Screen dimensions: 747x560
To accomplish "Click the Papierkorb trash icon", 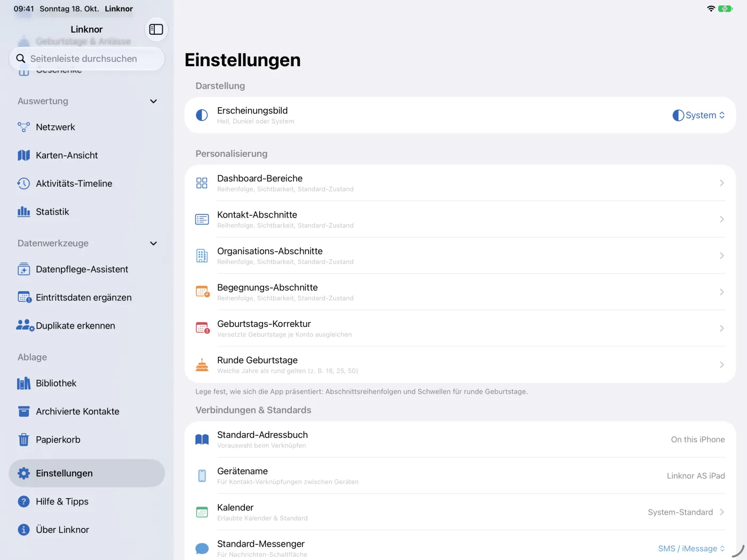I will (x=23, y=440).
